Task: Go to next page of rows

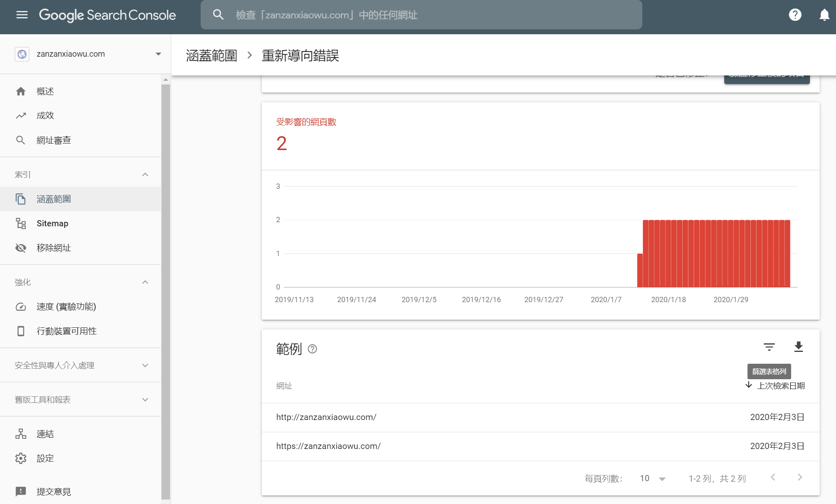Action: pos(800,477)
